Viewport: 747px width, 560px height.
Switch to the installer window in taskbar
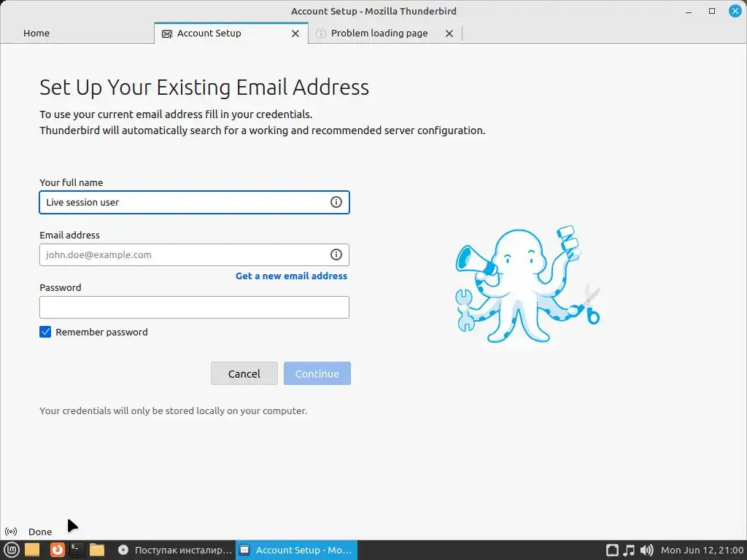click(x=175, y=550)
